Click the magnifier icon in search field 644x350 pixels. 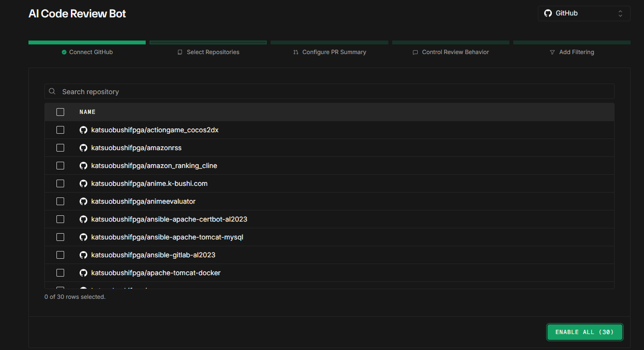52,91
